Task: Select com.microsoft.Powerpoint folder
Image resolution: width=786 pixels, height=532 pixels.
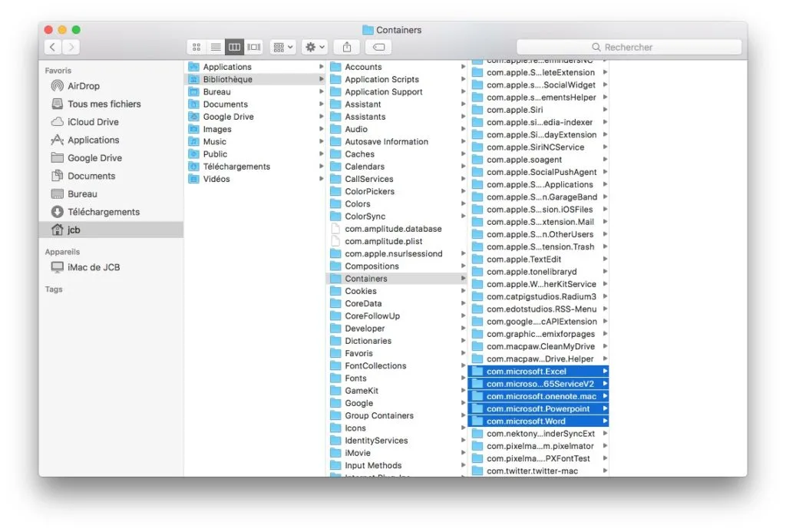Action: coord(539,409)
